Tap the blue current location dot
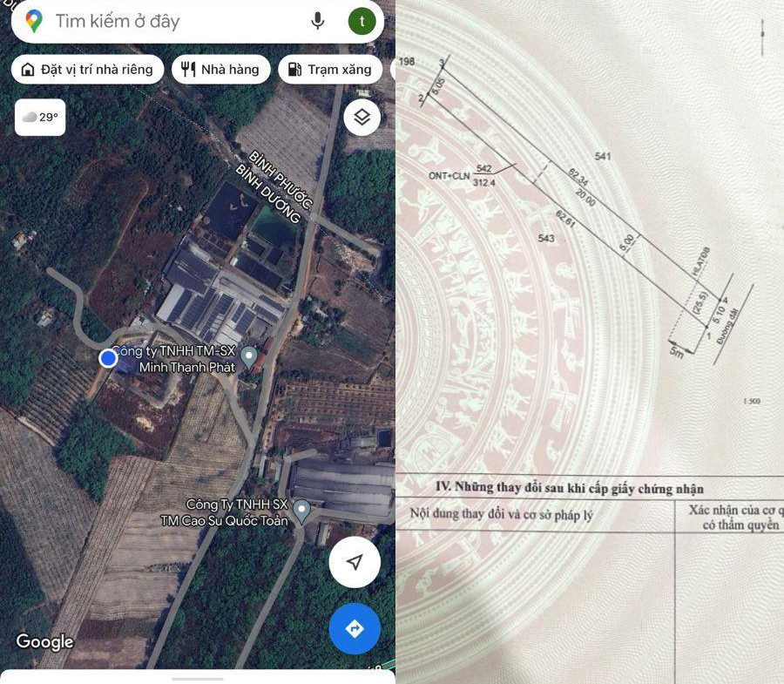Viewport: 784px width, 684px height. 108,358
